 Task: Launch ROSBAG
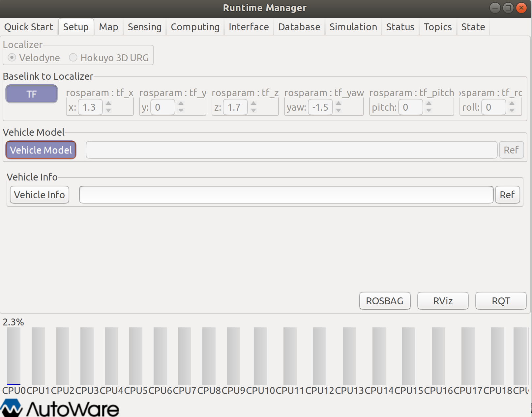click(385, 301)
